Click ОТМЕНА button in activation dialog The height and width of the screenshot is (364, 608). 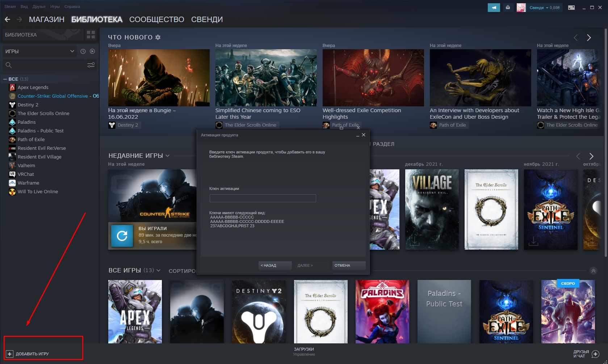tap(349, 266)
